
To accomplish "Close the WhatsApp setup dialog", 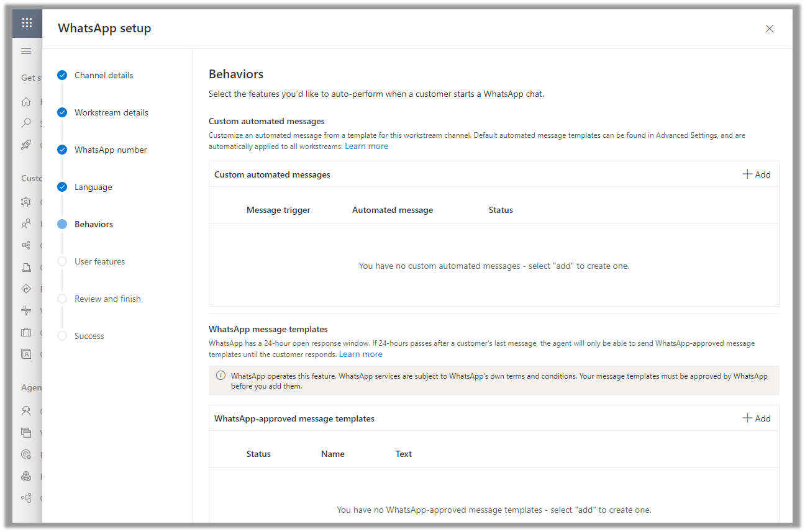I will [770, 29].
